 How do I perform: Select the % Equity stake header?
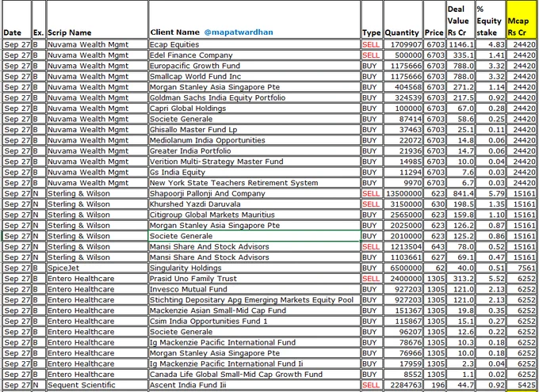(491, 20)
